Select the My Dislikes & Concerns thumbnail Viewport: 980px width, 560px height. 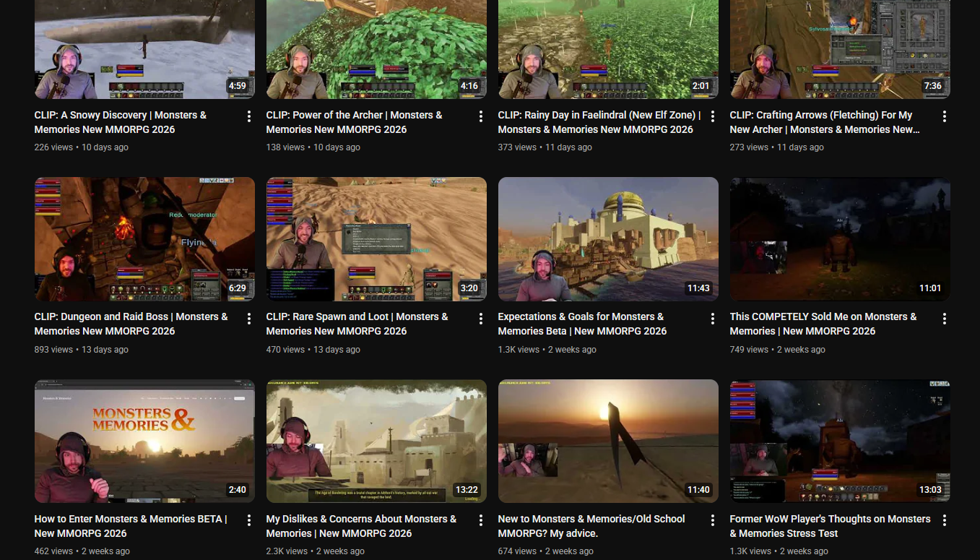pos(376,441)
